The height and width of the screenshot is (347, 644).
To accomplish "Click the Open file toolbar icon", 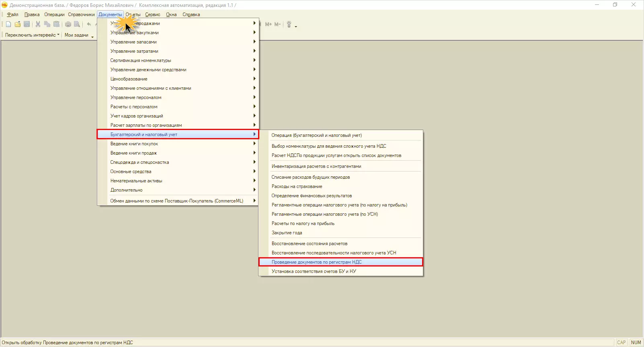I will 18,24.
